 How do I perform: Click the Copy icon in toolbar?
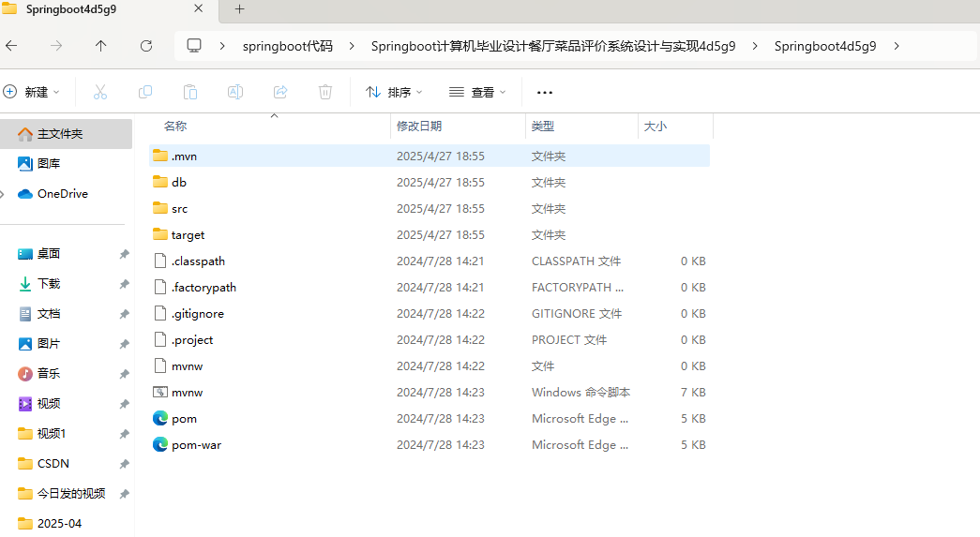[x=145, y=93]
